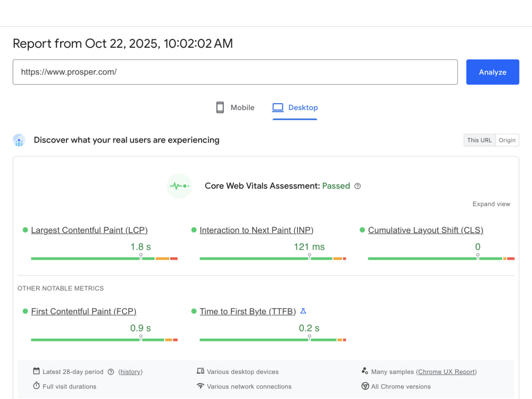Screen dimensions: 532x399
Task: Open help icon beside Passed assessment
Action: click(x=358, y=186)
